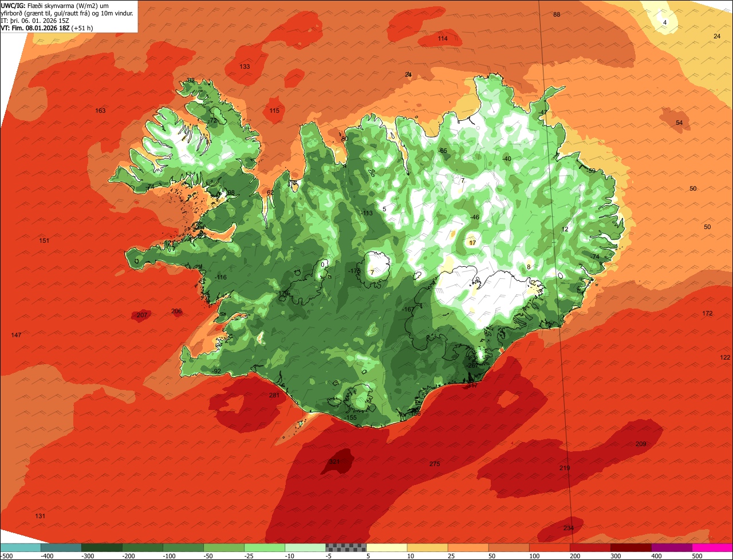Viewport: 733px width, 560px height.
Task: Click the '-65' value over northern Iceland
Action: pos(442,150)
